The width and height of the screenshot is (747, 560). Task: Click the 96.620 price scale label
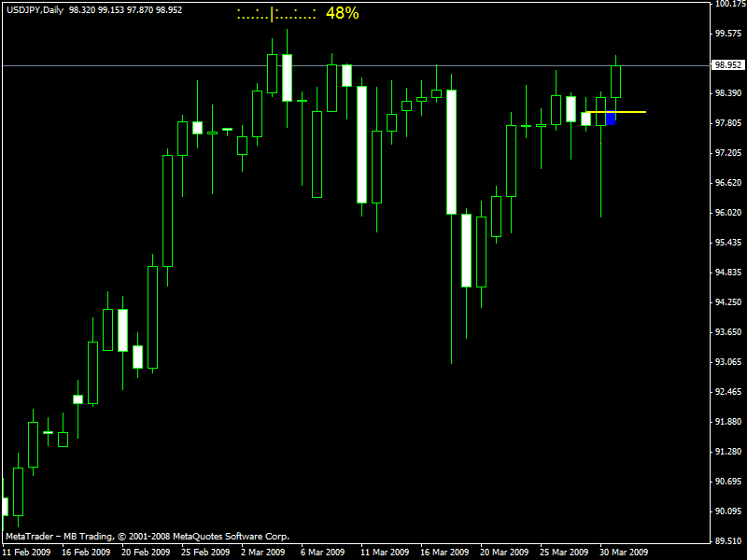(x=728, y=183)
